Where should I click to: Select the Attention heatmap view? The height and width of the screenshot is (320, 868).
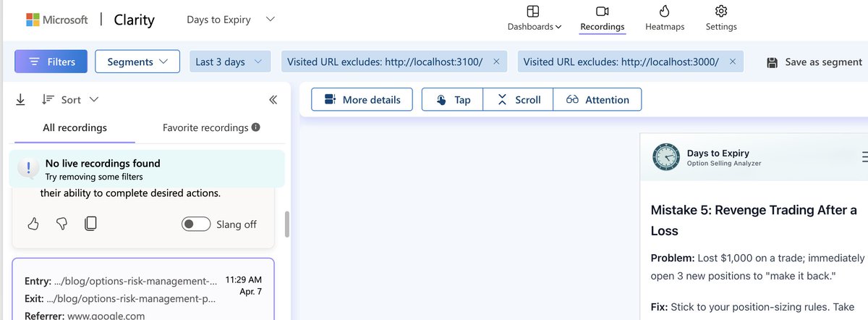pos(597,100)
